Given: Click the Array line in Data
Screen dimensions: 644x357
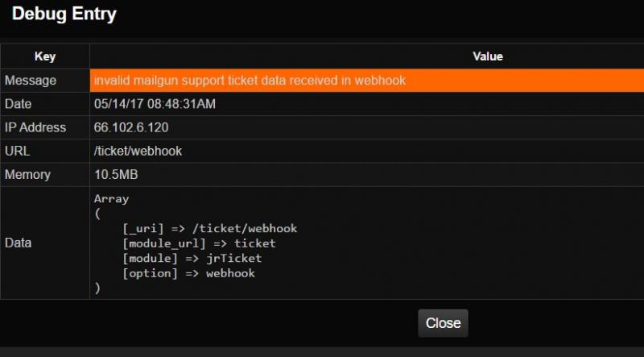Looking at the screenshot, I should pos(111,198).
